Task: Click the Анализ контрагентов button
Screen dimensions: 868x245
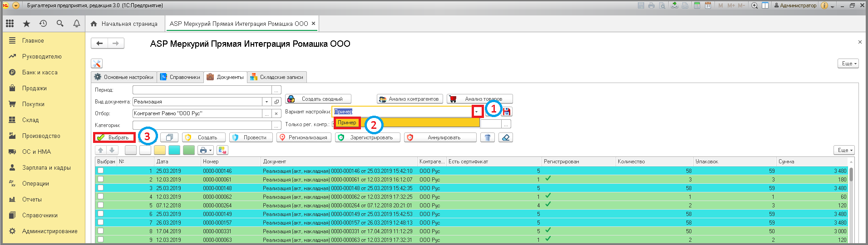Action: coord(410,99)
